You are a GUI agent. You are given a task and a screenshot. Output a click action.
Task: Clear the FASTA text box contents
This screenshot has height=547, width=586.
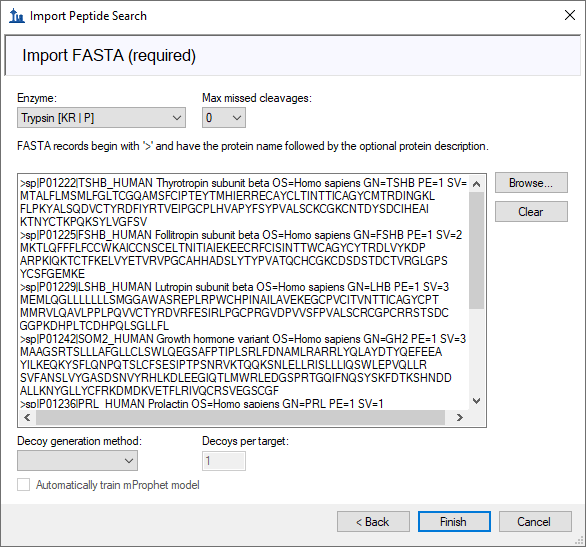coord(531,212)
